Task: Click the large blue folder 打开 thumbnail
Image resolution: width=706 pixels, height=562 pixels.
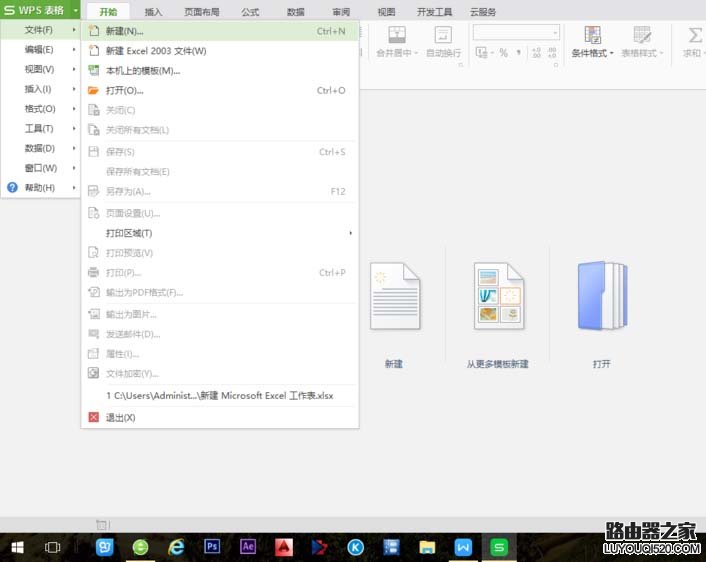Action: click(x=602, y=297)
